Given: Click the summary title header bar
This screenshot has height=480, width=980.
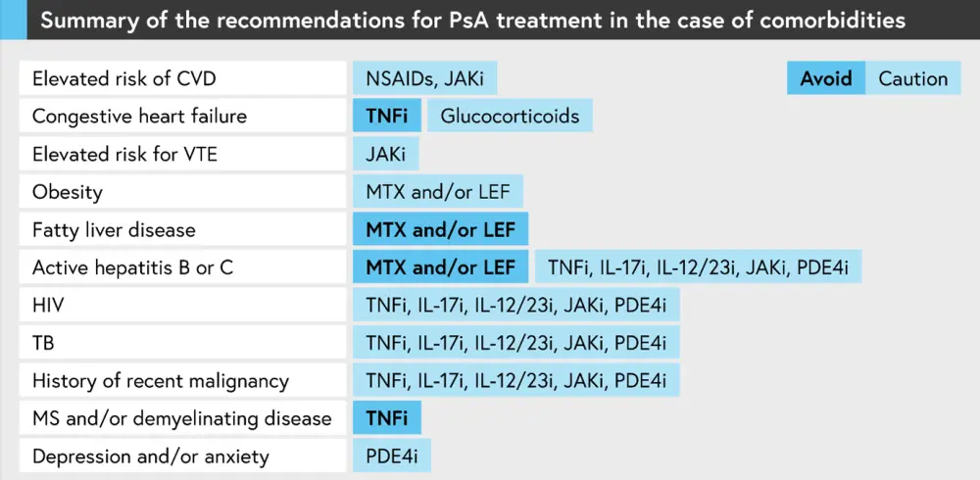Looking at the screenshot, I should click(490, 21).
